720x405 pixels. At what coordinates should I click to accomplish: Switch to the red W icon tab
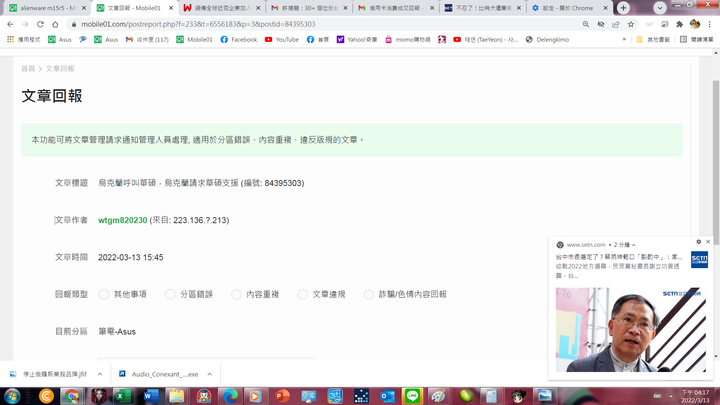[x=221, y=8]
